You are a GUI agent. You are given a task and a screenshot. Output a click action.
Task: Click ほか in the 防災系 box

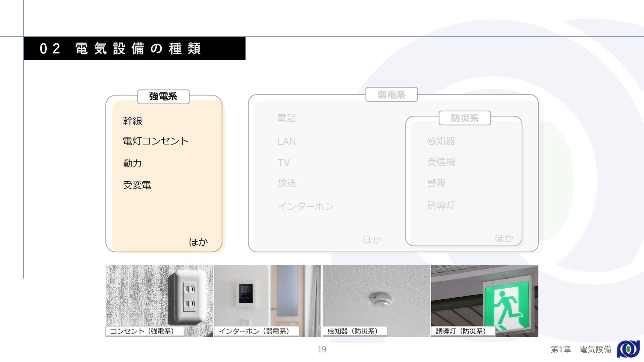504,238
